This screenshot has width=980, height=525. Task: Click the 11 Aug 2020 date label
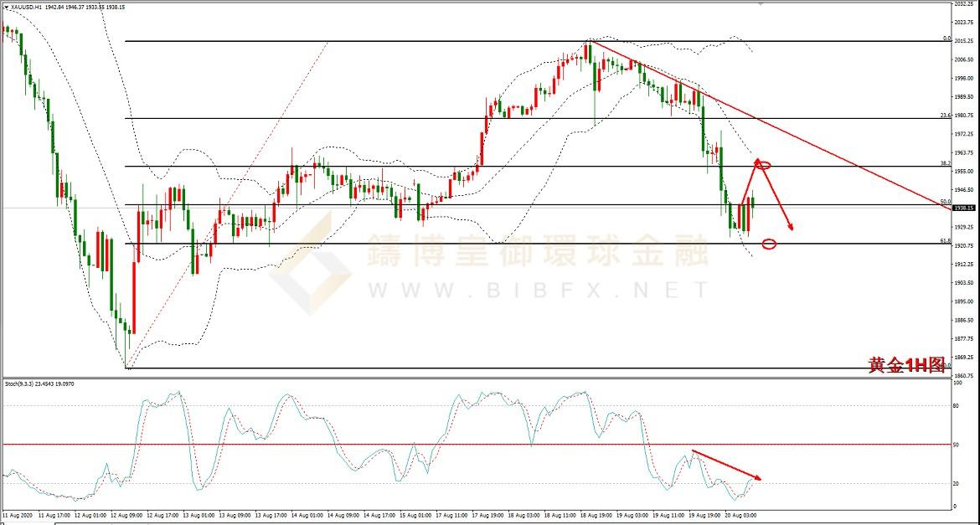click(x=17, y=516)
